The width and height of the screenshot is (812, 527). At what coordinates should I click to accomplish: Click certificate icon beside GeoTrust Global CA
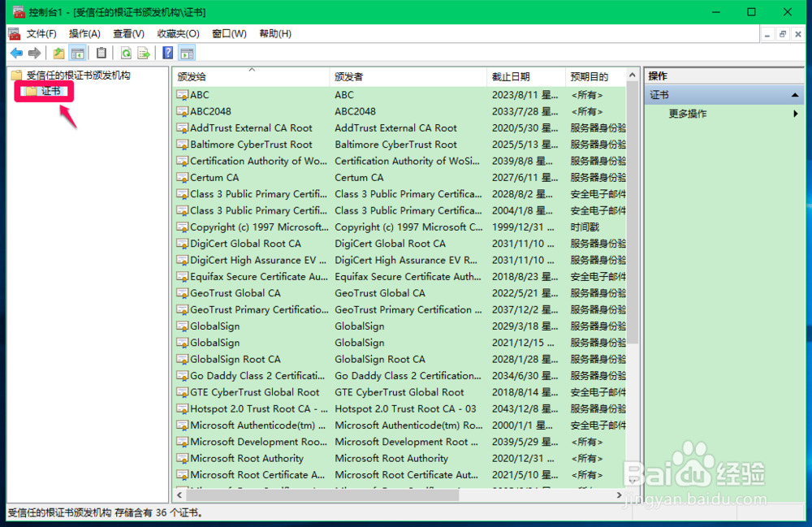tap(182, 293)
